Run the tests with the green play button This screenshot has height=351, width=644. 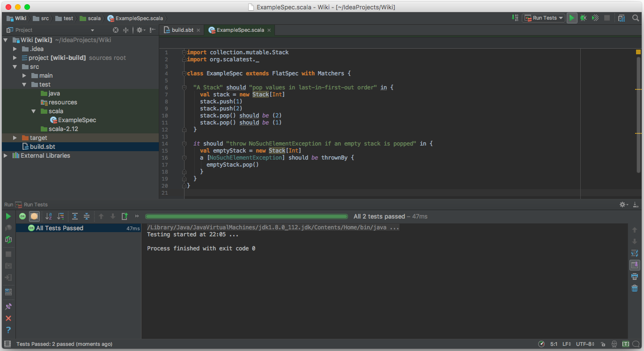[572, 18]
